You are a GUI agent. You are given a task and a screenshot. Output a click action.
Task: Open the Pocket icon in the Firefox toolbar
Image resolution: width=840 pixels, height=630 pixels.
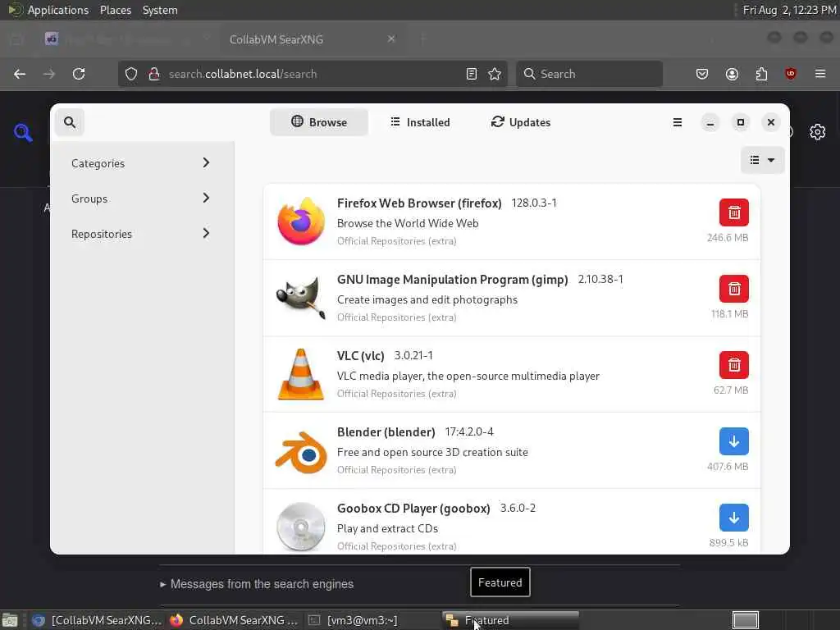click(x=702, y=74)
